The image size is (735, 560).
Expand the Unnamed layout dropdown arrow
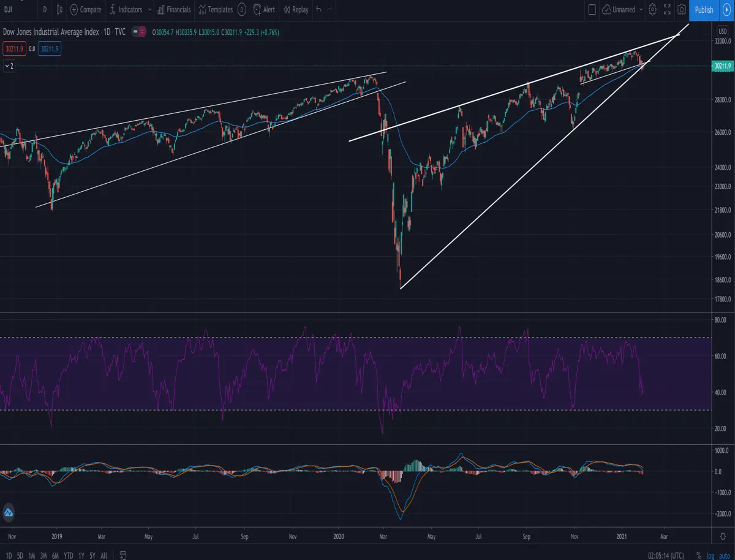coord(641,10)
